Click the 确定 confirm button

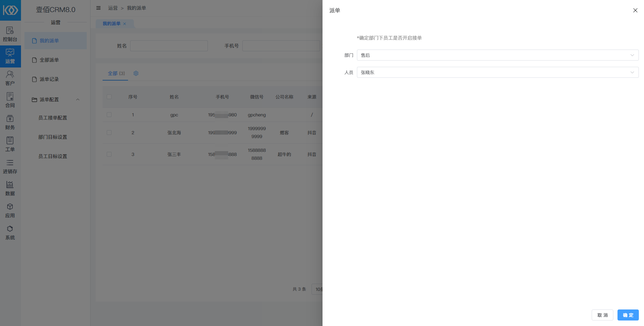[628, 315]
